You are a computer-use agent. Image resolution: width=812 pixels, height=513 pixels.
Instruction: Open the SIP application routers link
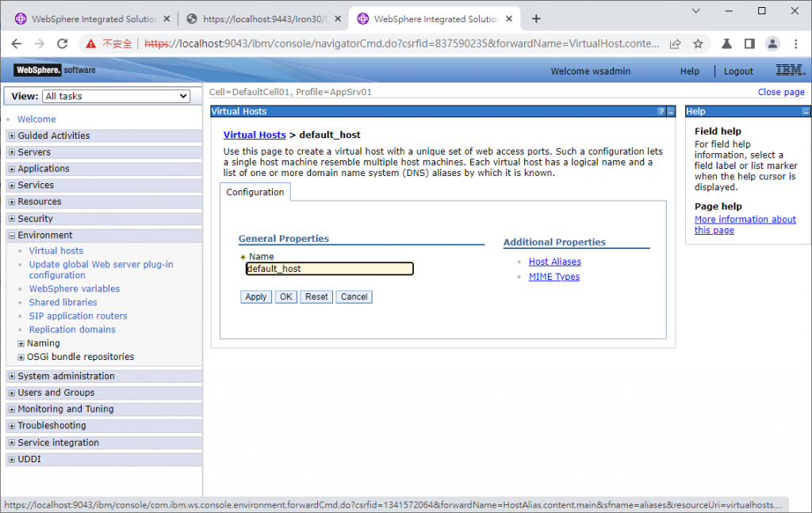[x=79, y=316]
